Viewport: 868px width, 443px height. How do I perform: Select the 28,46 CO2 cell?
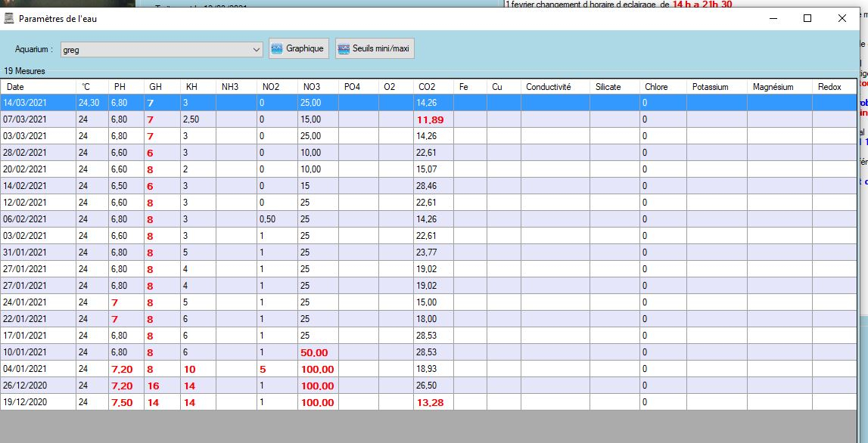pos(434,186)
